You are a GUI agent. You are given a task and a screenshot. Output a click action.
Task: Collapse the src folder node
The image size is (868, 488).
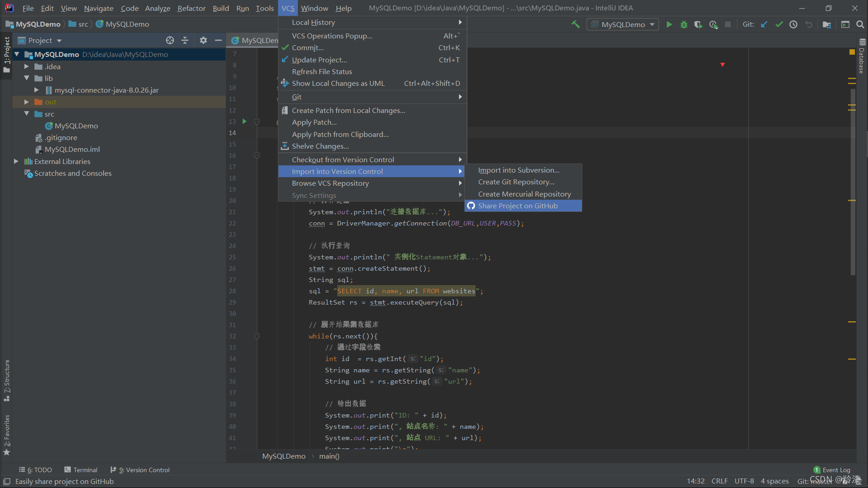pyautogui.click(x=26, y=114)
